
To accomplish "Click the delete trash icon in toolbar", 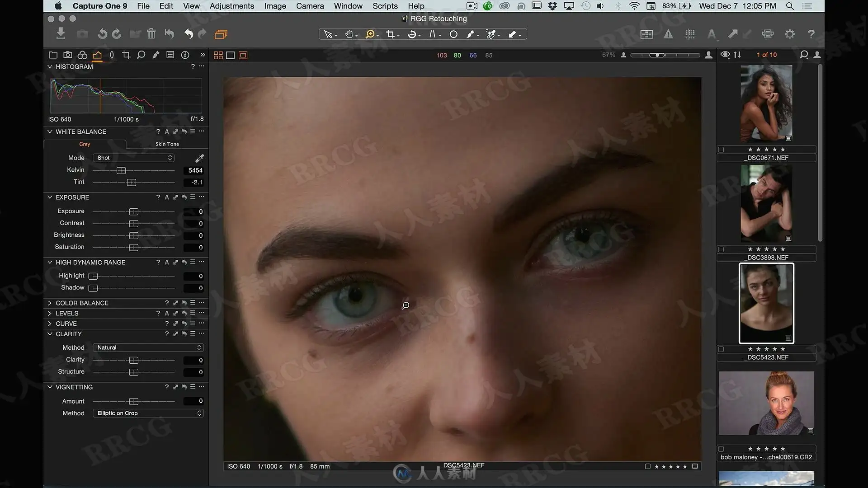I will point(151,34).
